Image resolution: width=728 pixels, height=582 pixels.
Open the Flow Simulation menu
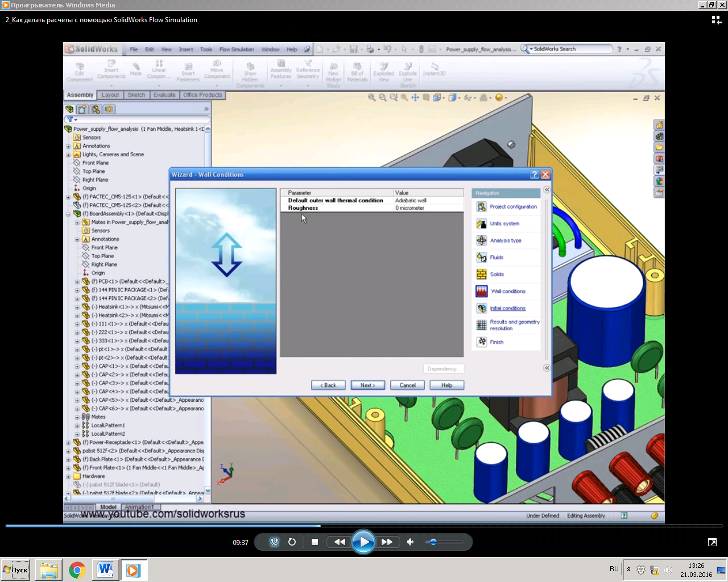point(237,49)
